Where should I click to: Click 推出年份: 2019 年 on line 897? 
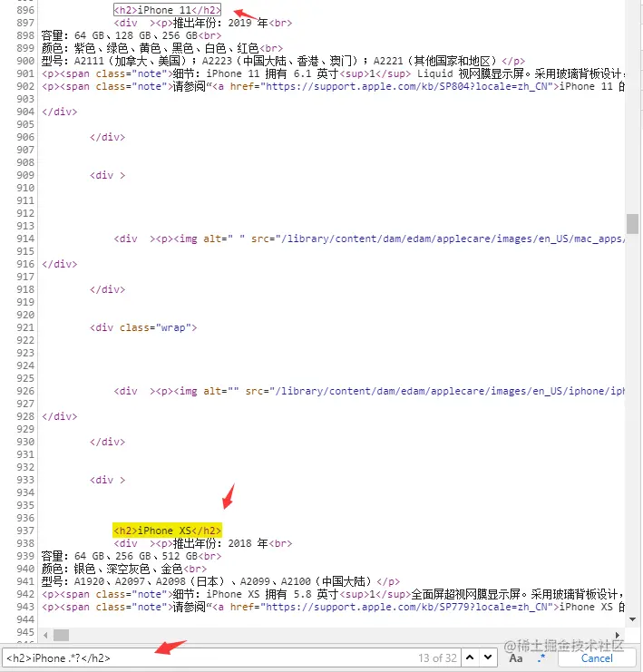(220, 23)
